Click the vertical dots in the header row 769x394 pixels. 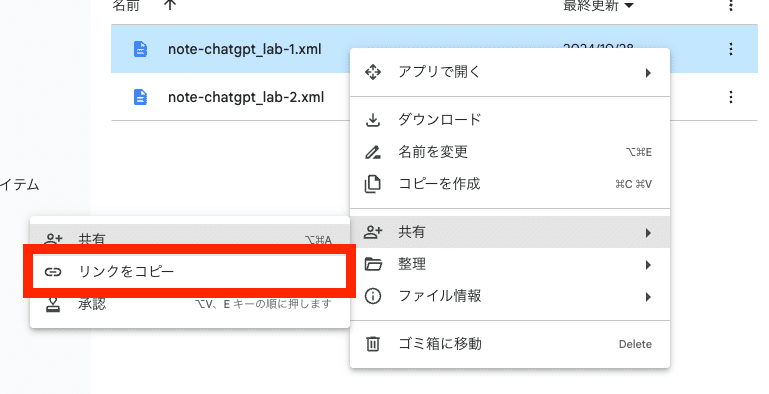[731, 5]
